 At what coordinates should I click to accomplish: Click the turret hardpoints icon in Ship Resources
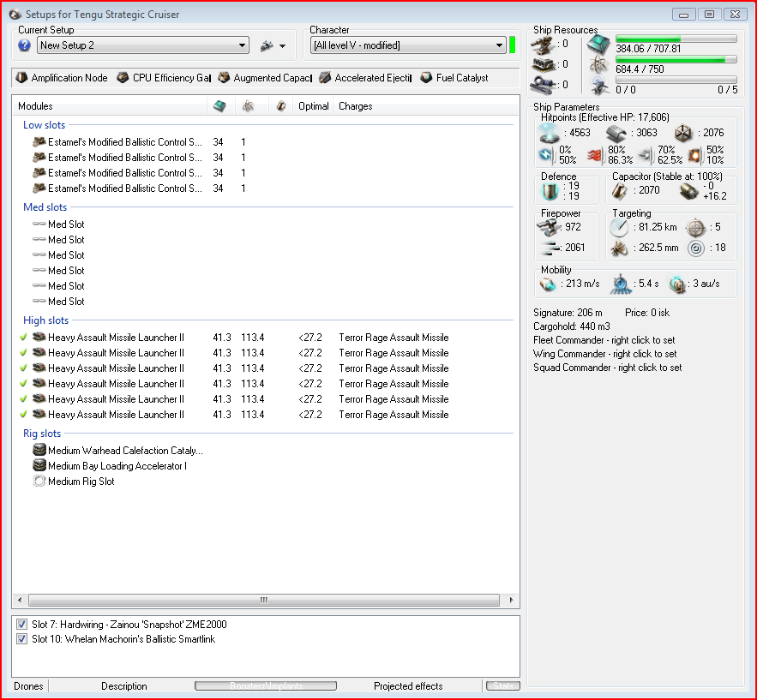point(543,45)
